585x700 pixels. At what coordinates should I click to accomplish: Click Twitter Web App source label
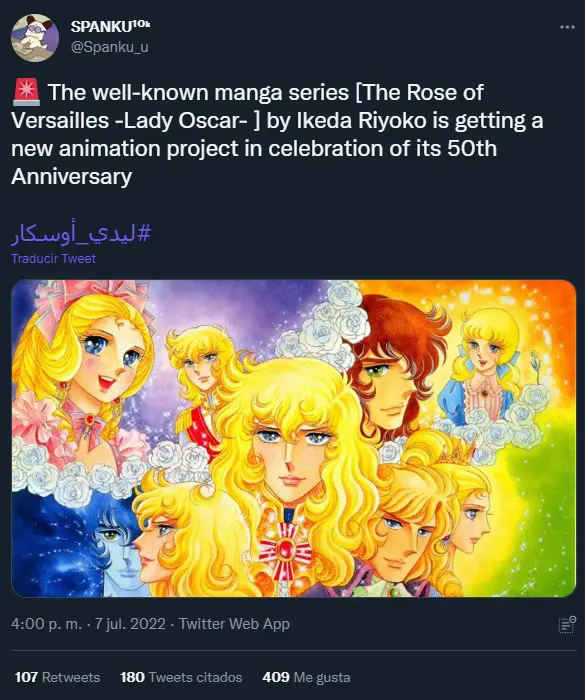click(x=234, y=624)
